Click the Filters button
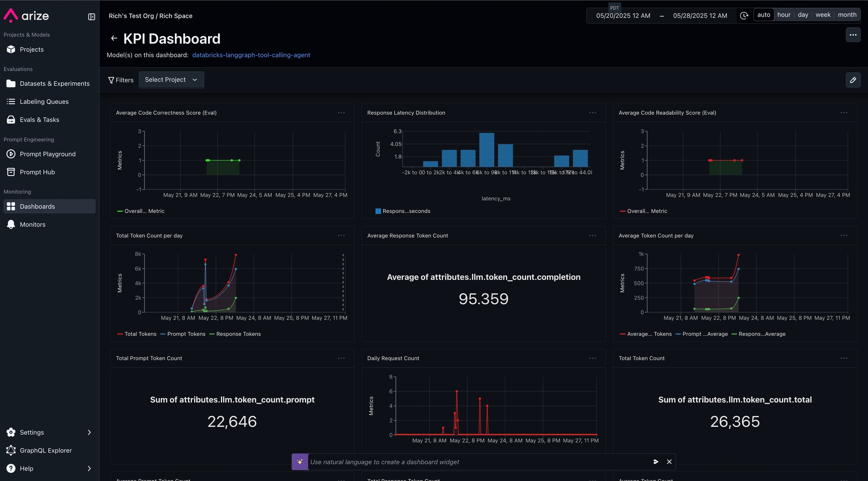This screenshot has width=868, height=481. tap(121, 80)
